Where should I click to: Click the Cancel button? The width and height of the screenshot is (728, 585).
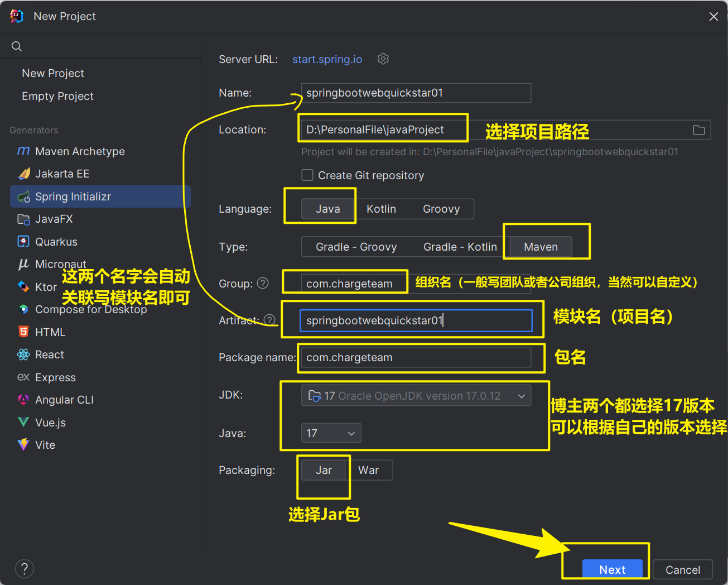pyautogui.click(x=683, y=569)
